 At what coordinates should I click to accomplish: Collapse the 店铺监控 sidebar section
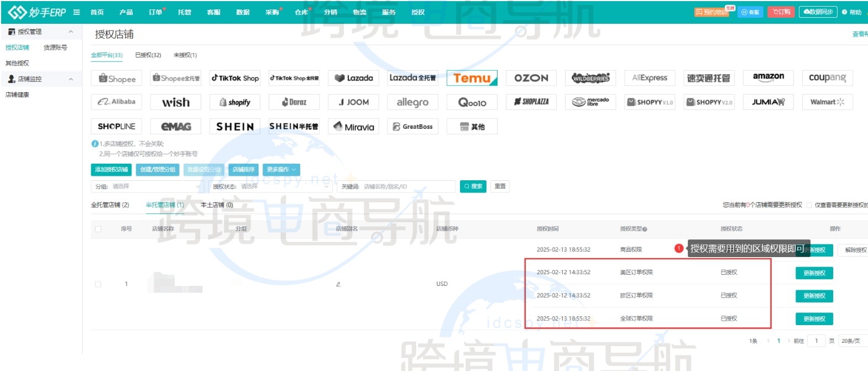(71, 80)
